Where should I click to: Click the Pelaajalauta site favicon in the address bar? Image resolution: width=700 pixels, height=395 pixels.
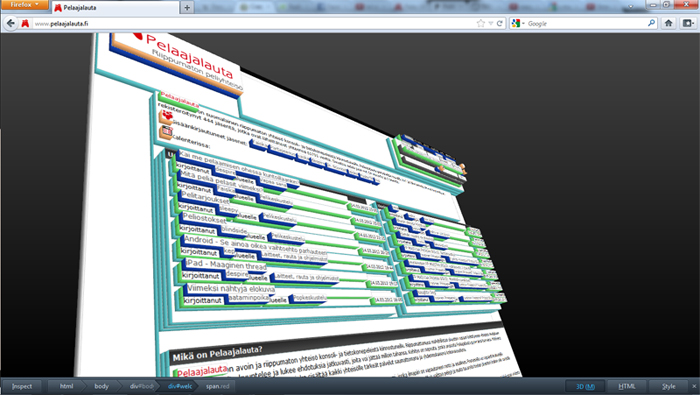point(25,23)
